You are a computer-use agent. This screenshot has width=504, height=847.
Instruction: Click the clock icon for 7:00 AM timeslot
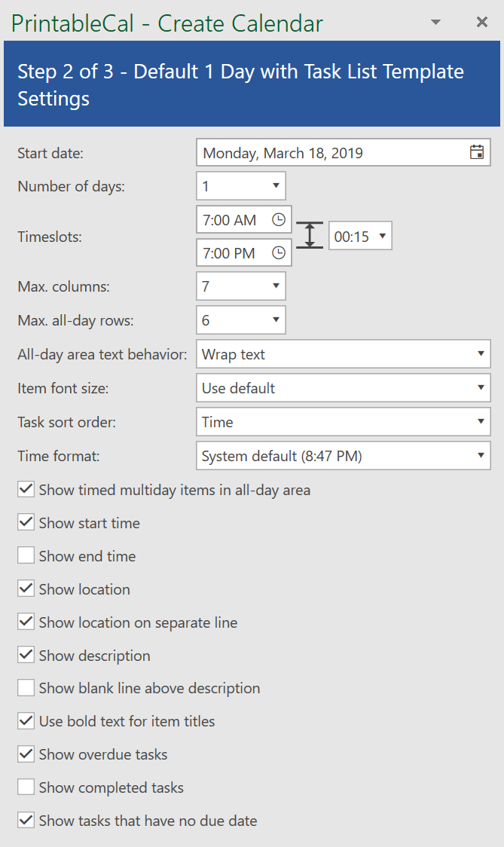pos(278,219)
